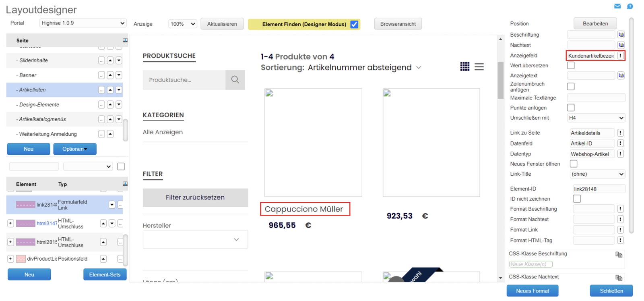Click the Aktualisieren button
Screen dimensions: 644x301
(x=222, y=24)
